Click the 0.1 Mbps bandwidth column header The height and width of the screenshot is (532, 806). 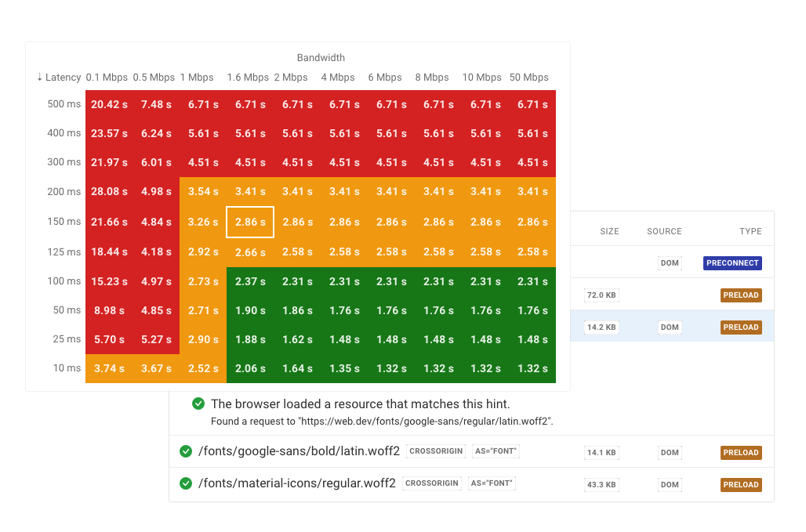point(107,78)
